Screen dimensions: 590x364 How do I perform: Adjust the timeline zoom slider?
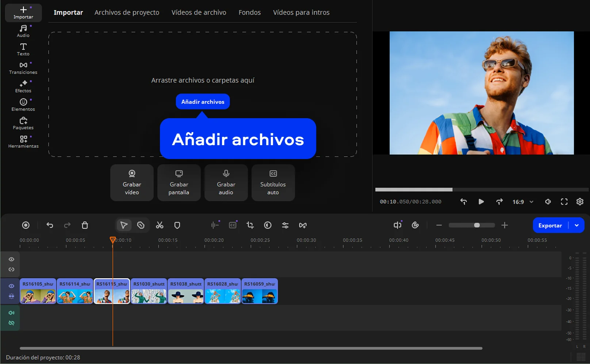(x=476, y=225)
